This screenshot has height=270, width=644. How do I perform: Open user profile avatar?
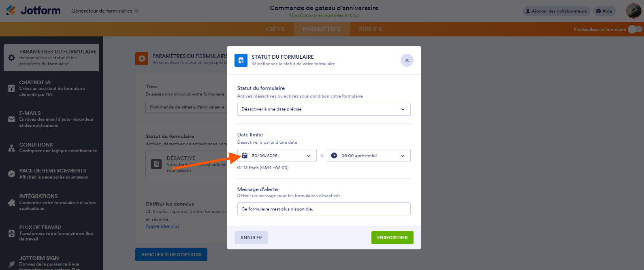[633, 11]
